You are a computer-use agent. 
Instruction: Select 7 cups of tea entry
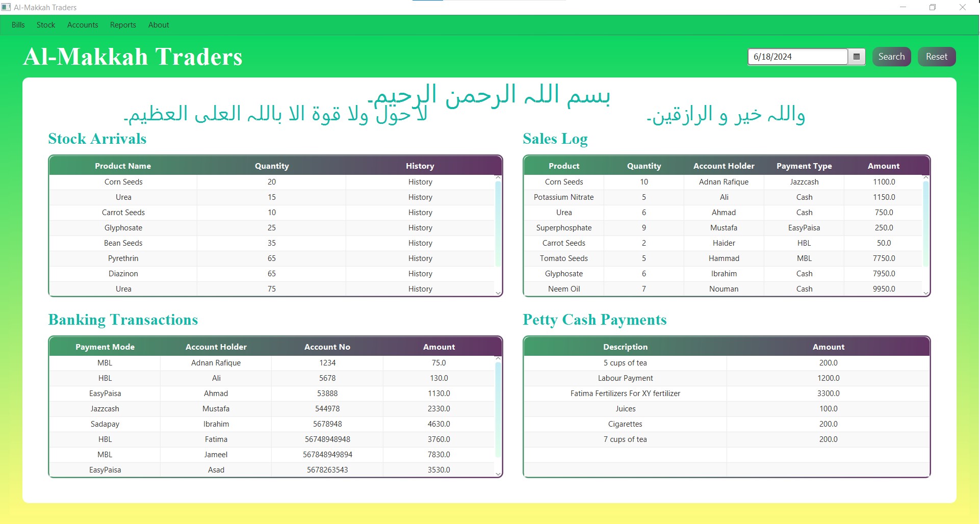pos(626,439)
